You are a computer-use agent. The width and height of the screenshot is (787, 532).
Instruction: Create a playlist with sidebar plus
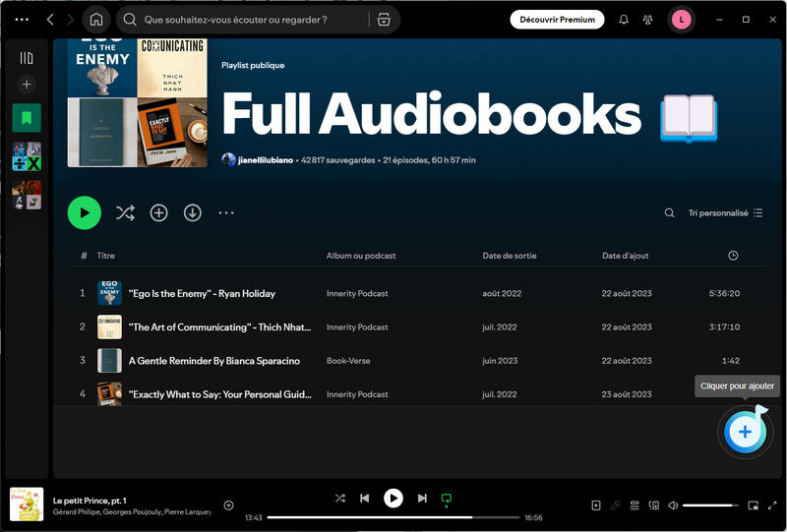point(27,85)
